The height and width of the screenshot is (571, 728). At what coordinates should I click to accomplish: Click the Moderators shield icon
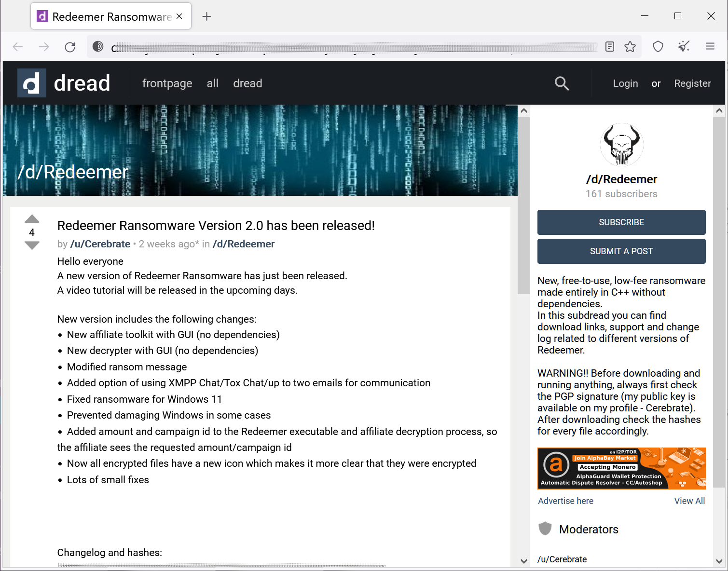pos(545,529)
